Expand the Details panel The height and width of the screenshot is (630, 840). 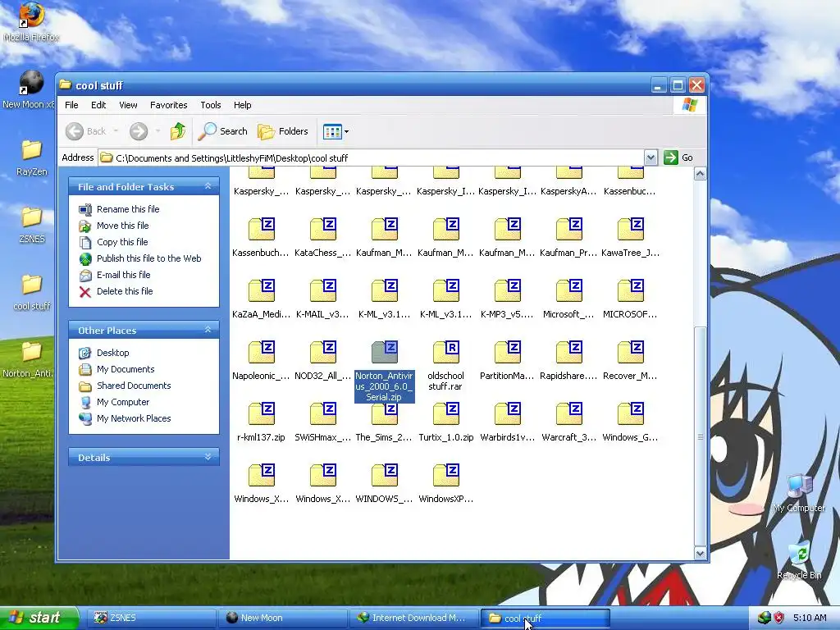208,457
